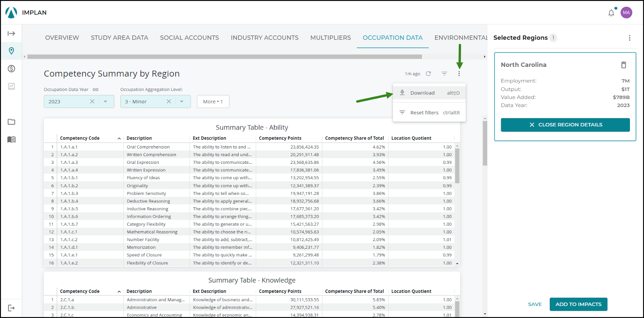Open the Results chart icon in sidebar
This screenshot has width=644, height=318.
(x=11, y=86)
